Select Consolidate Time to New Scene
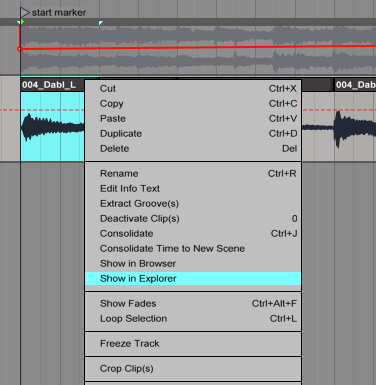This screenshot has height=385, width=376. click(x=193, y=249)
